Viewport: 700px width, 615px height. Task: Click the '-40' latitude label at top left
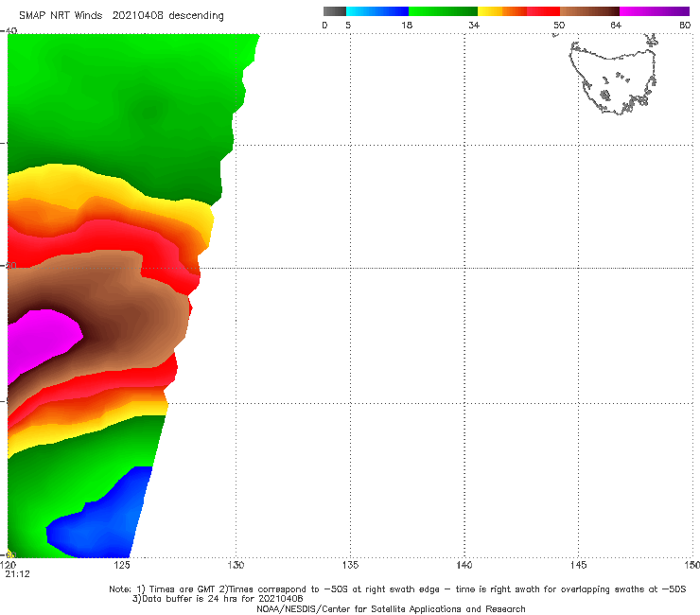click(x=9, y=31)
